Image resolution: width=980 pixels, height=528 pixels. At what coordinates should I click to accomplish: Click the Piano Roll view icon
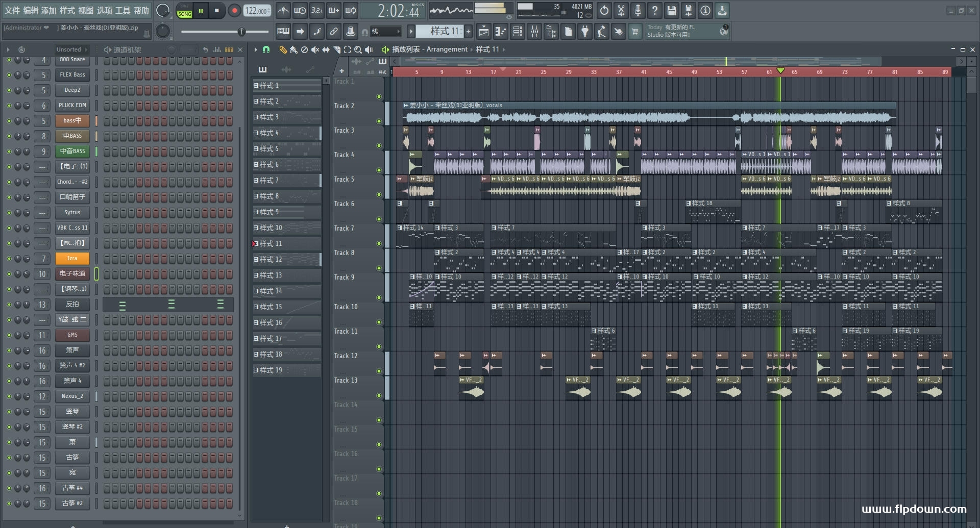[x=501, y=32]
